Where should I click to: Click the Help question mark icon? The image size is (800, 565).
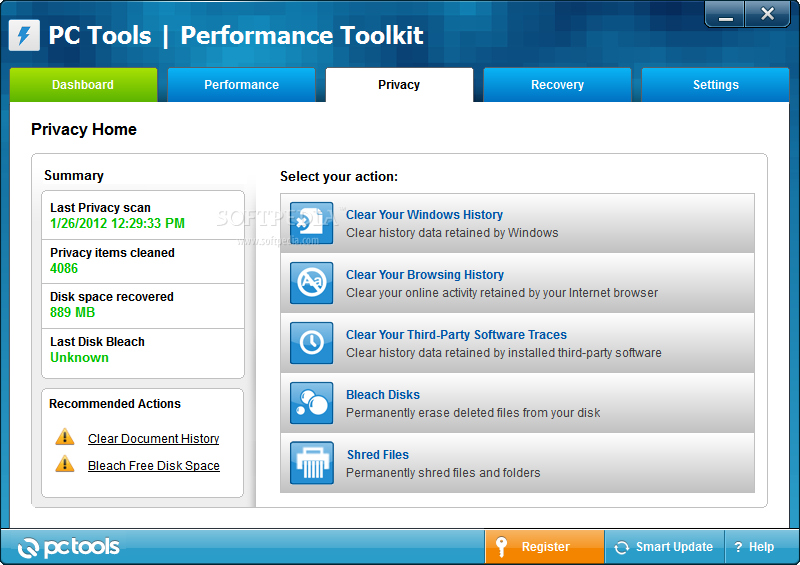coord(738,547)
